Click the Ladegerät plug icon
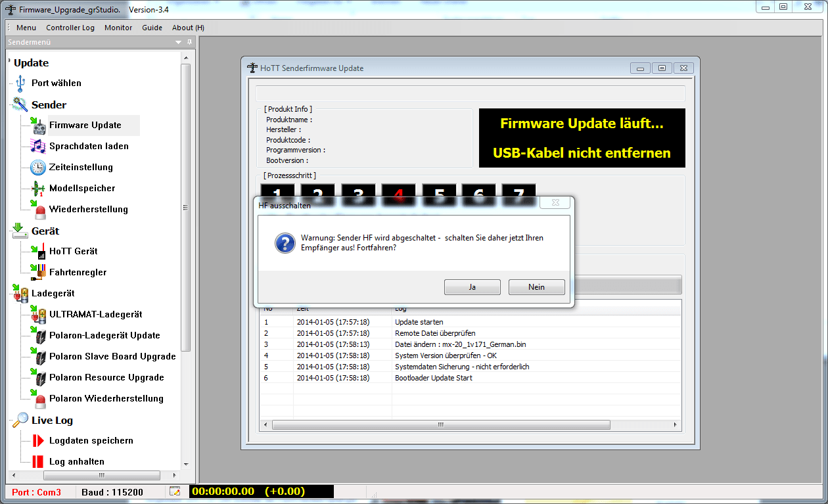Screen dimensions: 828x504 click(20, 294)
